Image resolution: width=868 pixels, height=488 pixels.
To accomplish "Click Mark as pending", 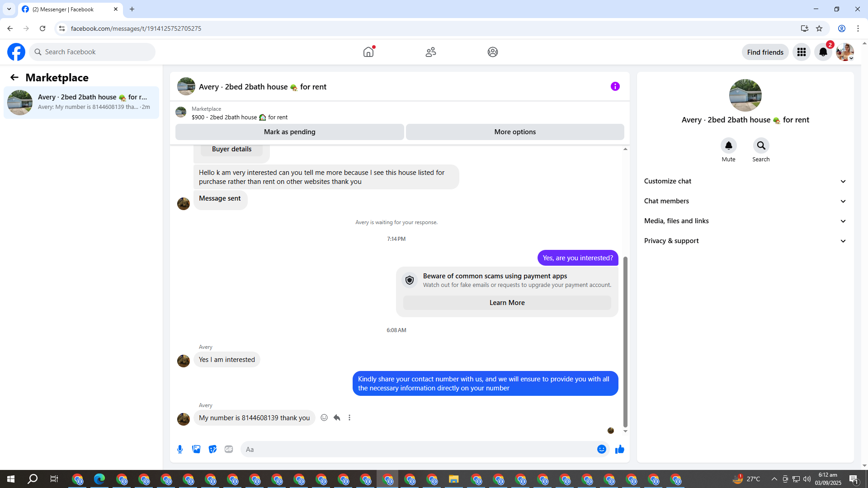I will 290,132.
